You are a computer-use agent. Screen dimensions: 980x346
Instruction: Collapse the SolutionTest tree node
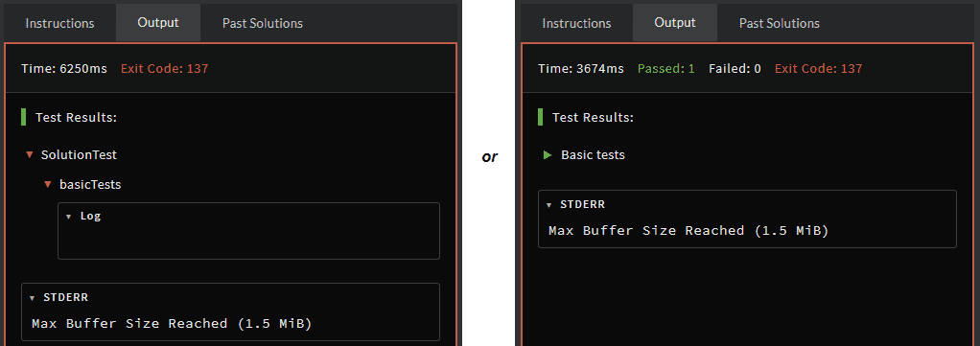coord(29,154)
